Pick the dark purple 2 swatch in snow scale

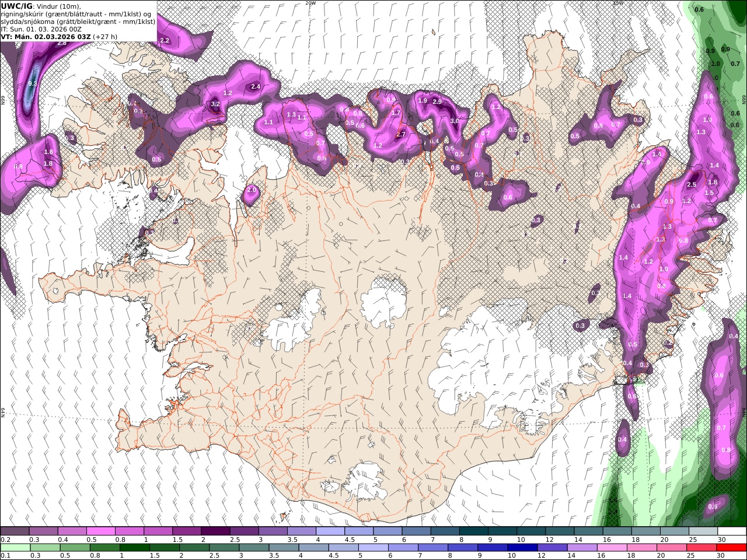pos(215,531)
